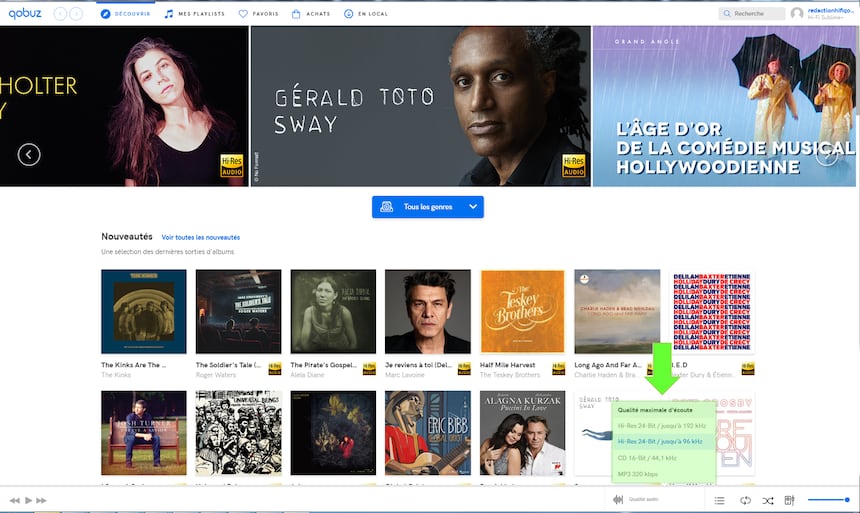
Task: Click The Kinks artist name
Action: coord(116,375)
